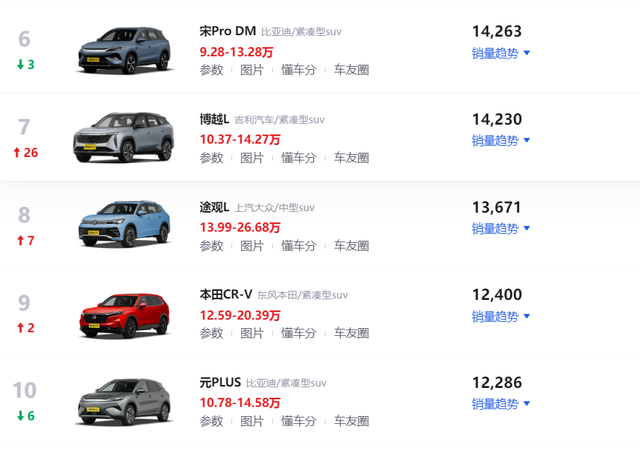Visit 车友圈 for 本田CR-V
The height and width of the screenshot is (452, 640).
pos(351,333)
